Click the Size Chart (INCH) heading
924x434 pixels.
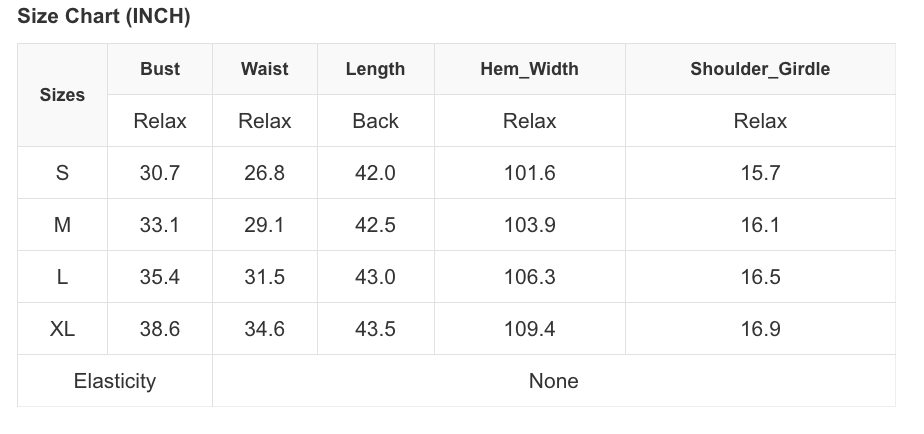click(104, 17)
